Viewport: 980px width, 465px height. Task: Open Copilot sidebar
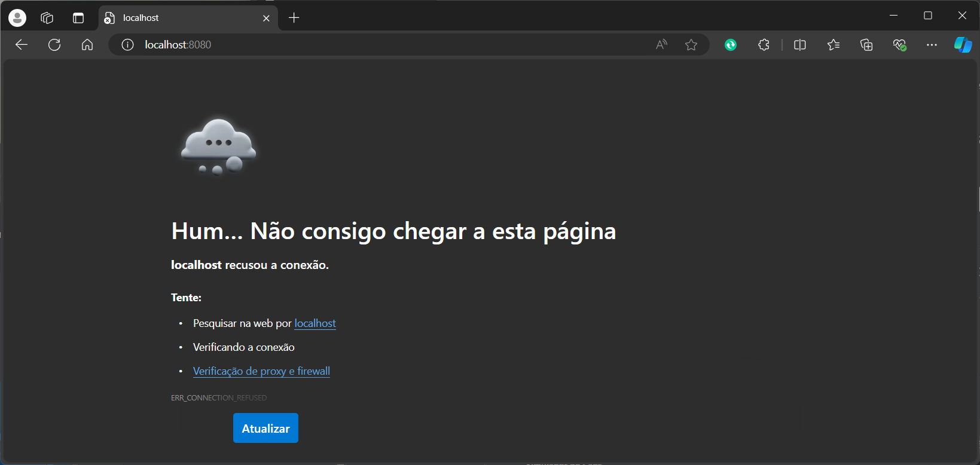pos(963,45)
